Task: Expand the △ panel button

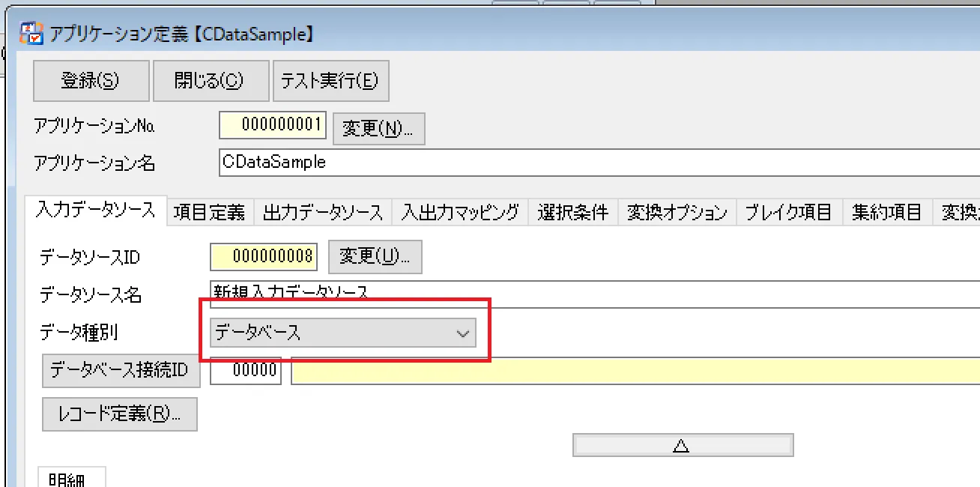Action: pos(683,444)
